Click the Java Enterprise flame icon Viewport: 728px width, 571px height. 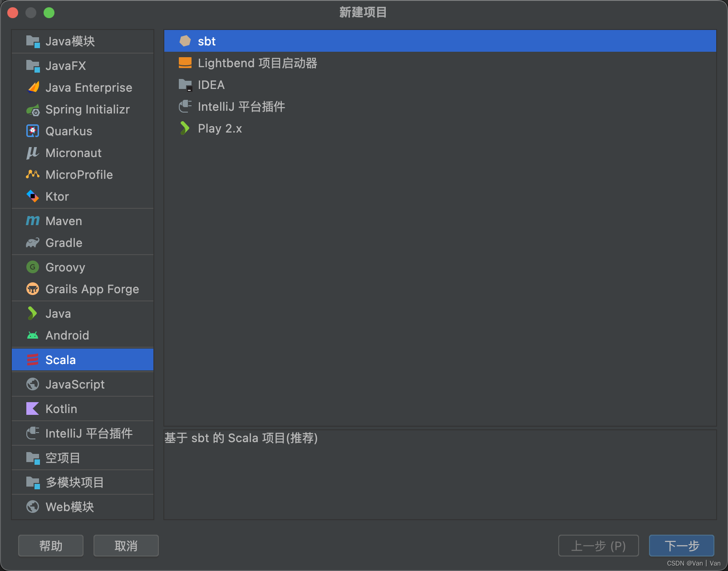coord(33,87)
